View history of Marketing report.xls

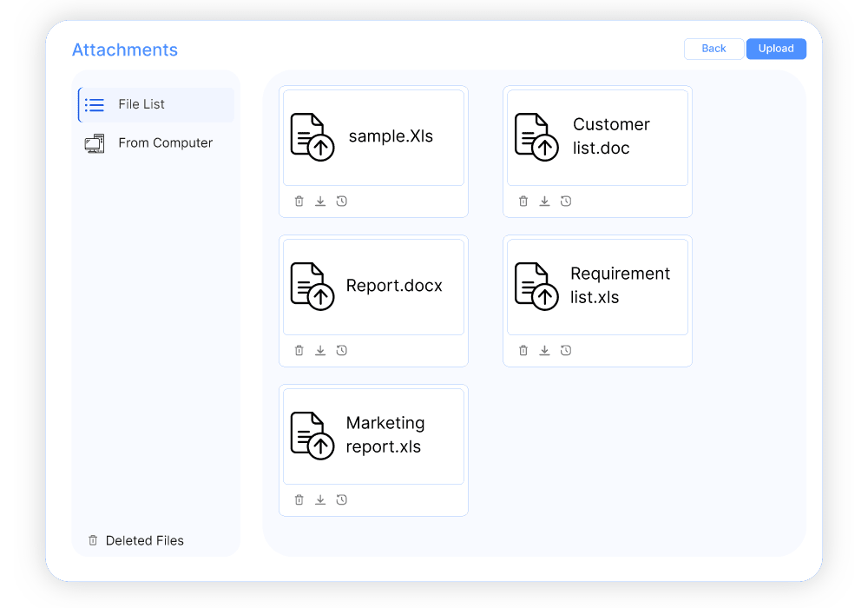point(342,500)
